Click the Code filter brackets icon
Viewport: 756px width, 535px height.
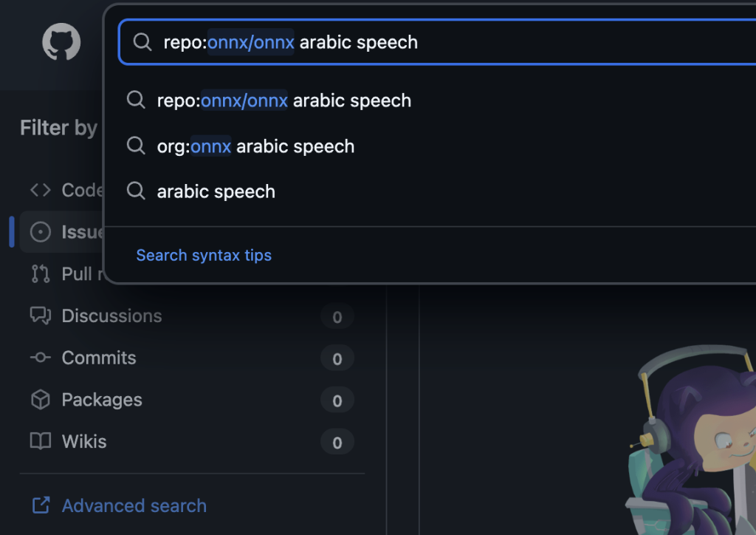tap(40, 190)
